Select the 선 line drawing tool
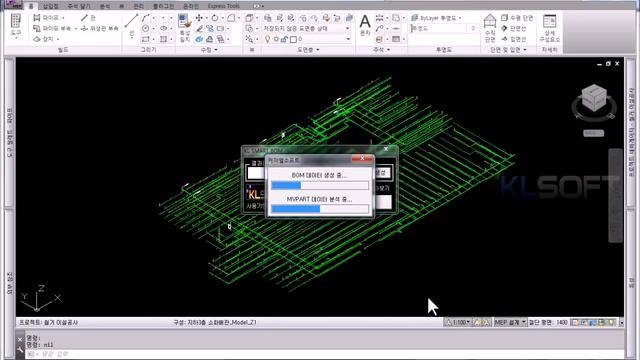 pos(131,25)
